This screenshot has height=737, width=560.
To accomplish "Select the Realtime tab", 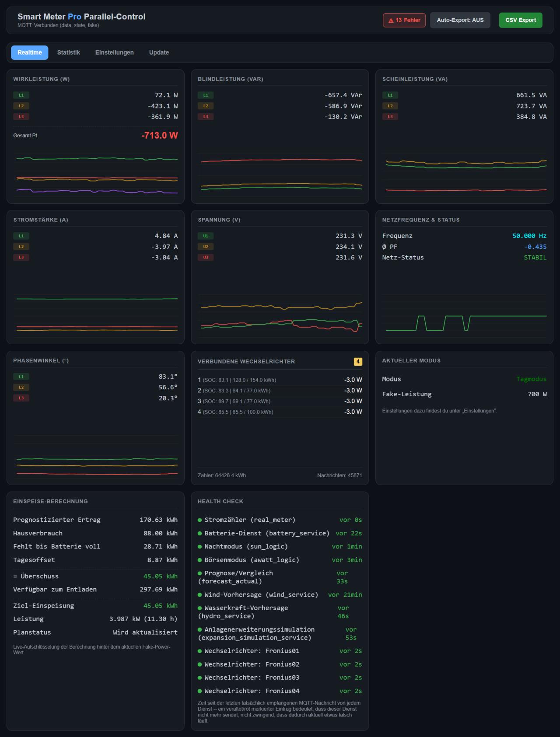I will pos(30,52).
